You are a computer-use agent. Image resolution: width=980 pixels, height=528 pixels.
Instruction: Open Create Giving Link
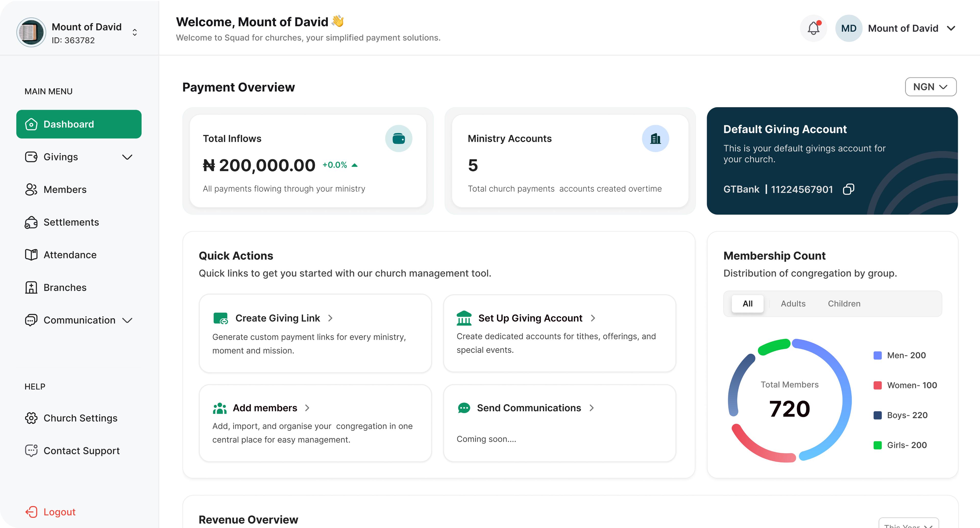point(278,318)
